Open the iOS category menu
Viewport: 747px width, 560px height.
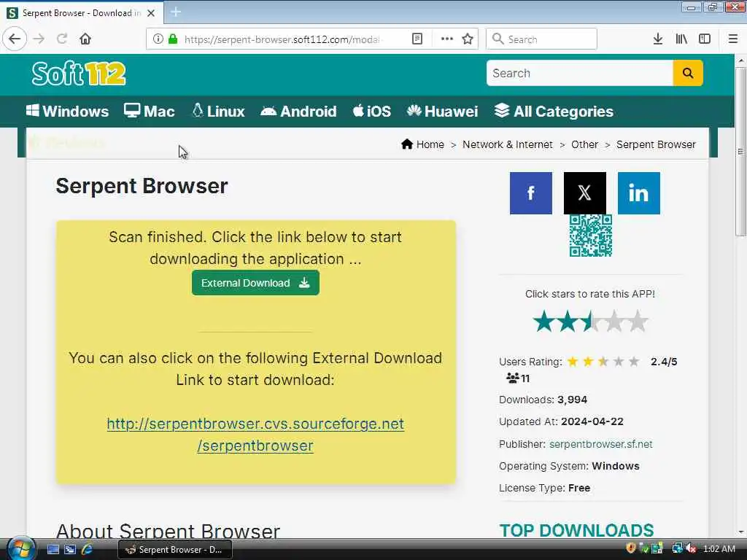pyautogui.click(x=371, y=111)
